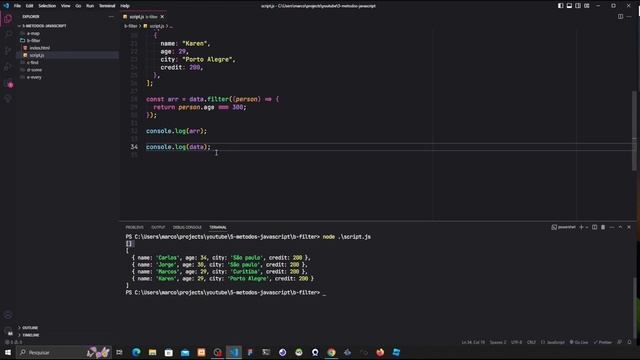640x360 pixels.
Task: Select script.js in the explorer
Action: click(x=37, y=55)
